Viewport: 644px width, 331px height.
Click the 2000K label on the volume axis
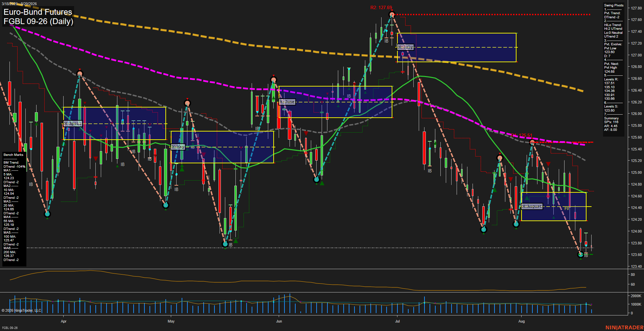point(636,296)
